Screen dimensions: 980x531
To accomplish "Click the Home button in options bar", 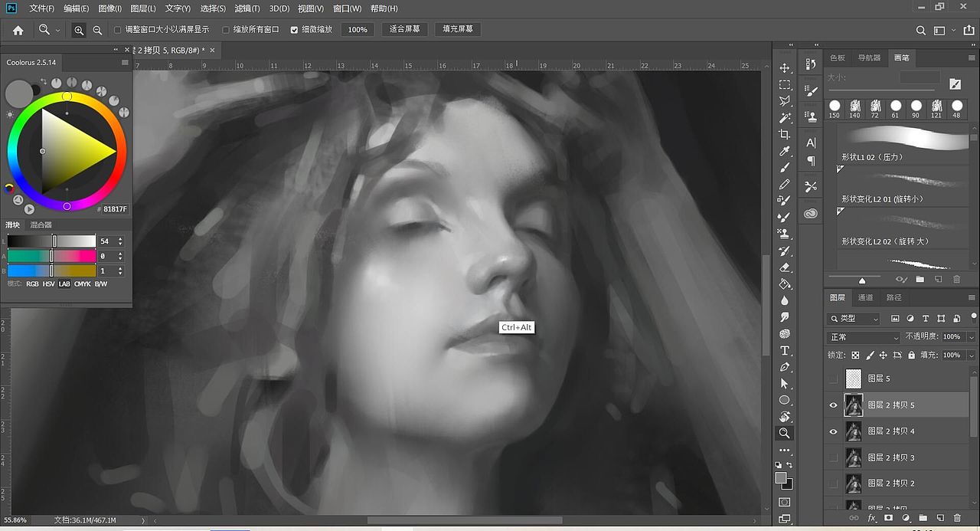I will click(x=18, y=30).
